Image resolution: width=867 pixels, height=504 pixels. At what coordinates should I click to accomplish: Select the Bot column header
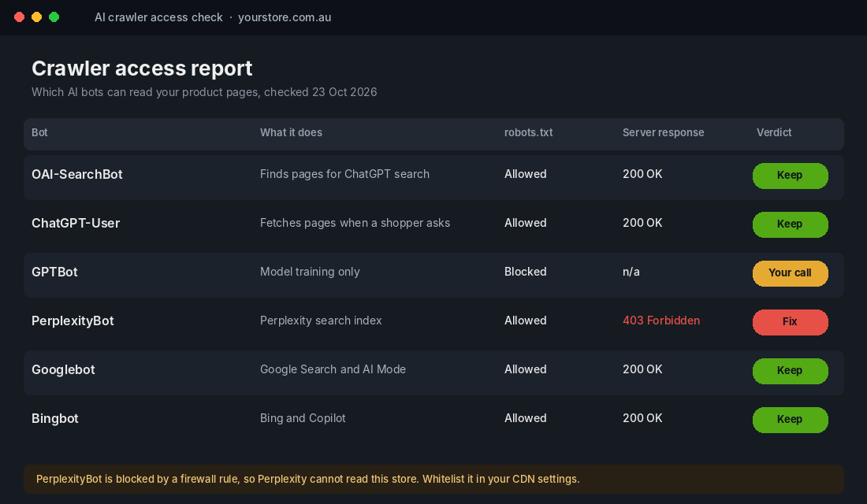(x=39, y=132)
